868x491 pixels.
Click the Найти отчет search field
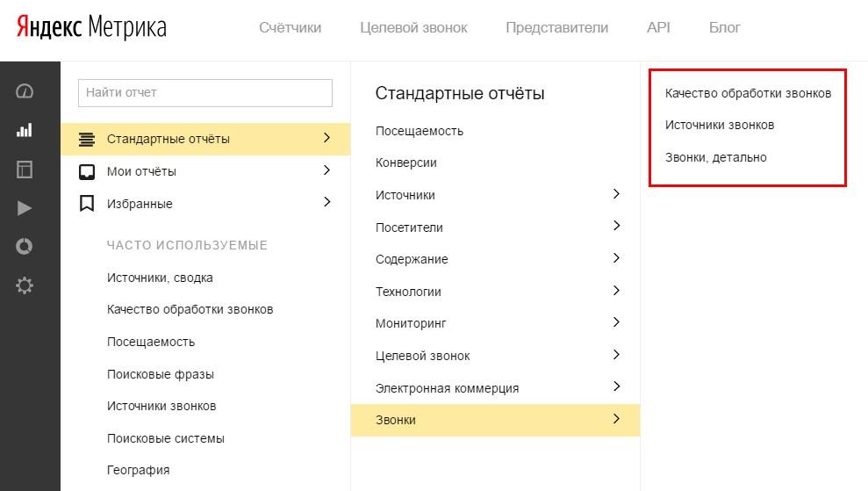point(205,92)
